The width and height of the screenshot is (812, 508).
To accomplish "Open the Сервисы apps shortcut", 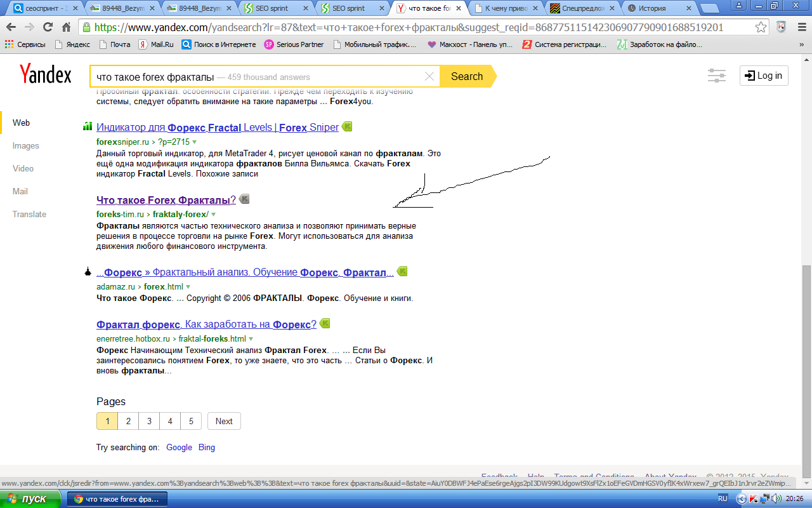I will coord(25,44).
